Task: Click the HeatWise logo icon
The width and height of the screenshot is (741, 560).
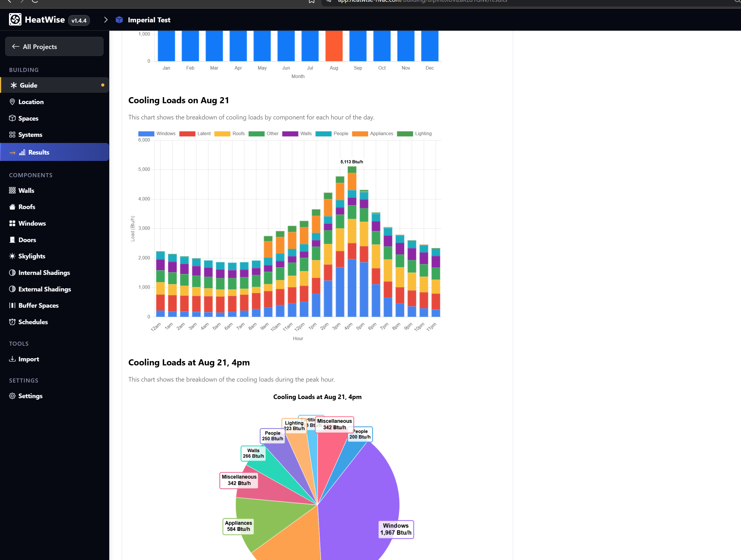Action: point(15,19)
